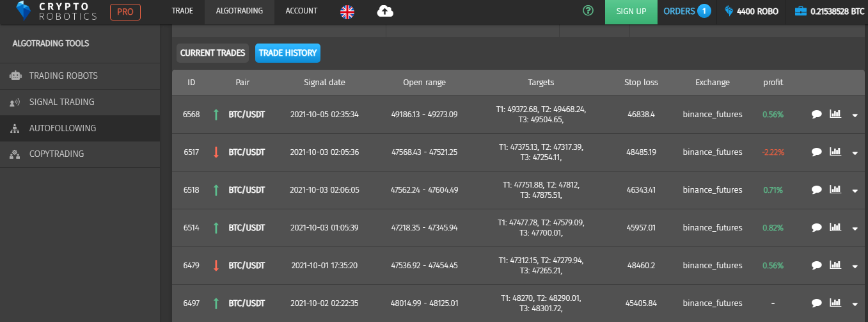This screenshot has height=322, width=868.
Task: Open the Trade menu
Action: coord(182,11)
